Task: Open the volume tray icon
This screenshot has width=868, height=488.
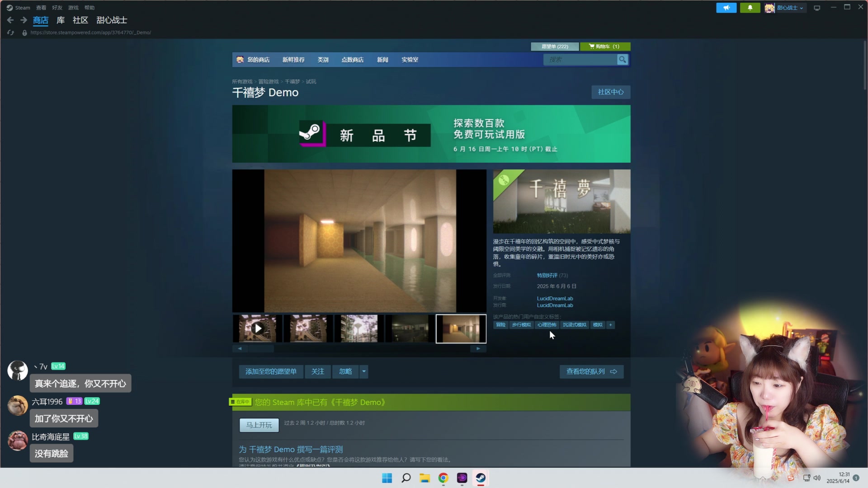Action: (817, 478)
